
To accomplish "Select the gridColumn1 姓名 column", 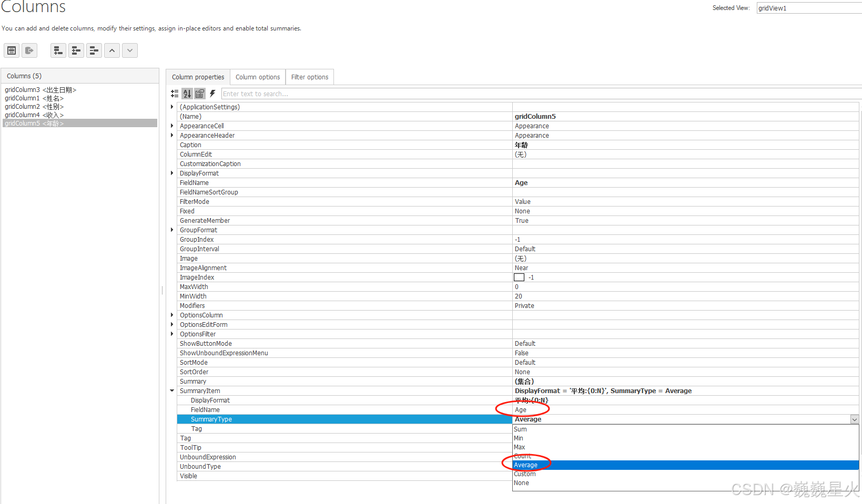I will (35, 98).
